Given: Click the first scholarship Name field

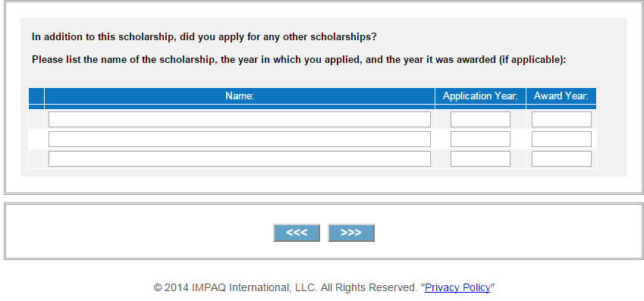Looking at the screenshot, I should point(240,120).
